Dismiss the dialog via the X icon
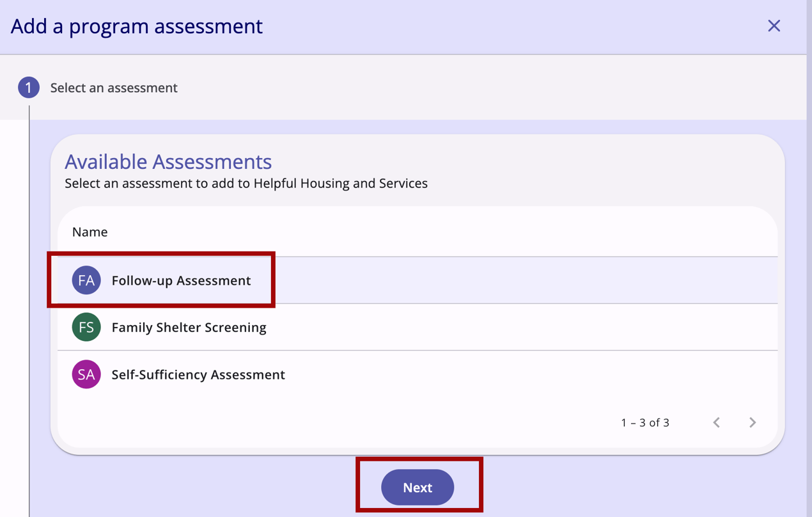The height and width of the screenshot is (517, 812). [x=774, y=26]
